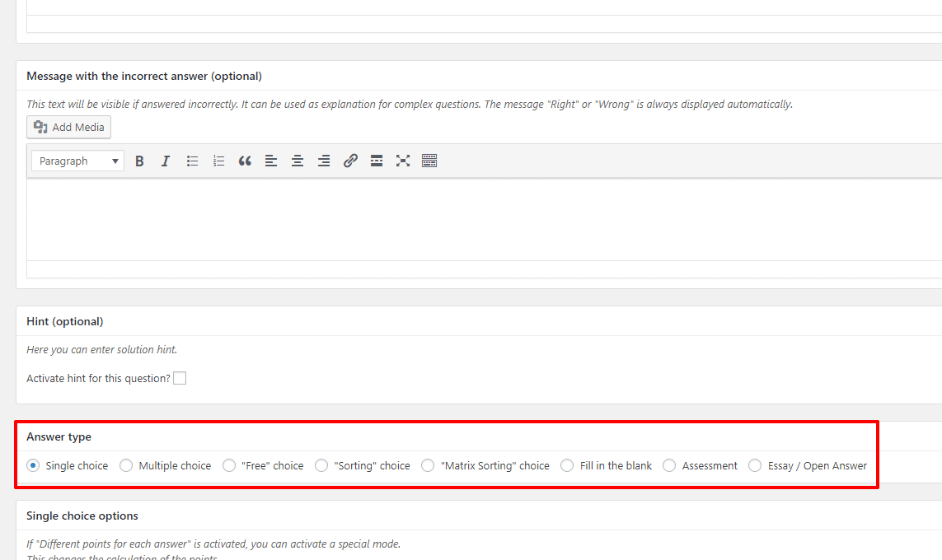Viewport: 942px width, 560px height.
Task: Insert or edit a link
Action: 350,161
